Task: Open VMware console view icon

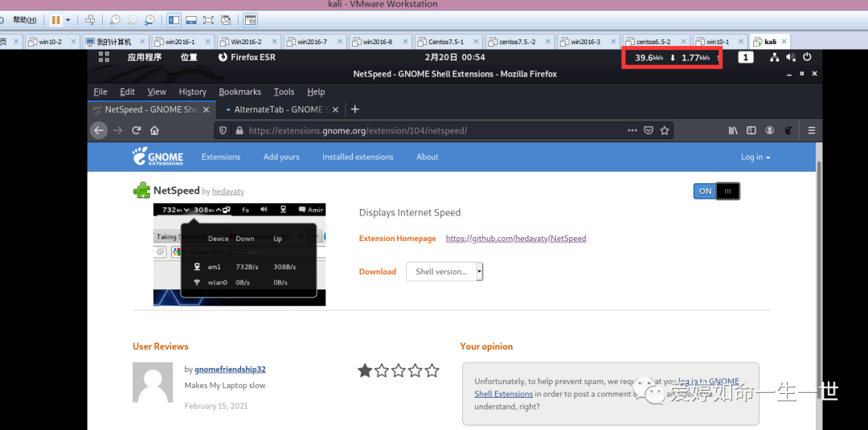Action: tap(250, 20)
